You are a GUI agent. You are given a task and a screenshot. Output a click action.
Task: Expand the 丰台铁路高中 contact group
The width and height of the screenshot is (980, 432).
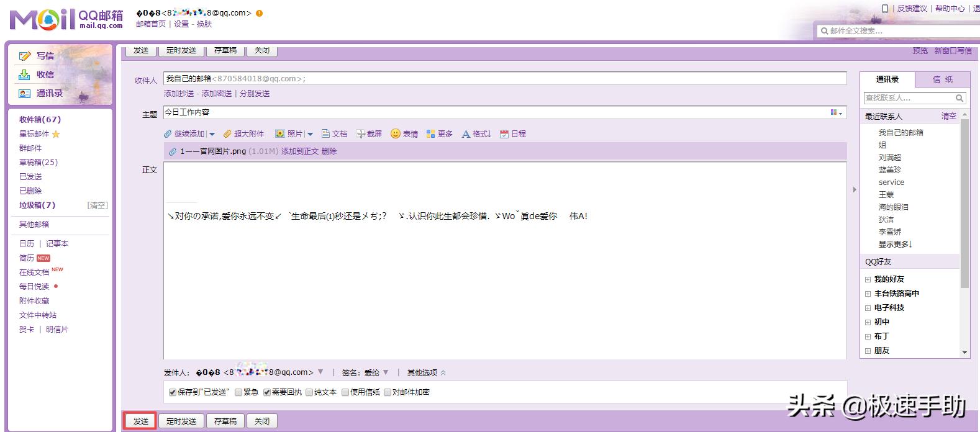868,294
